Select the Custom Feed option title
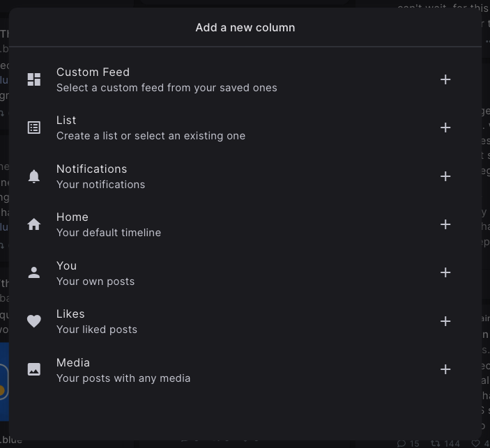This screenshot has height=448, width=490. [93, 72]
